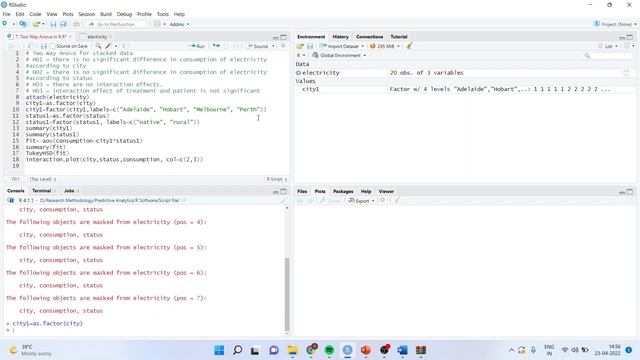Click the Console tab

tap(16, 191)
